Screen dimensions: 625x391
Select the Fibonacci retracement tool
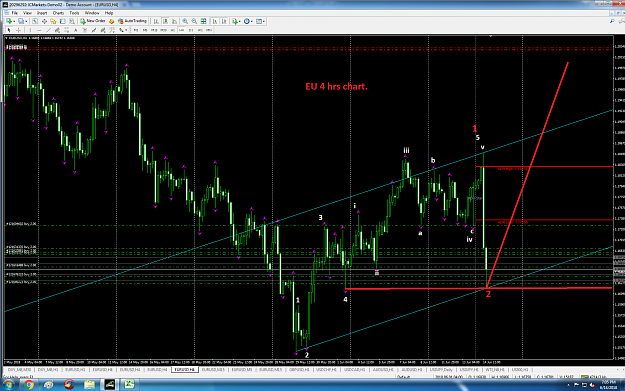coord(67,30)
